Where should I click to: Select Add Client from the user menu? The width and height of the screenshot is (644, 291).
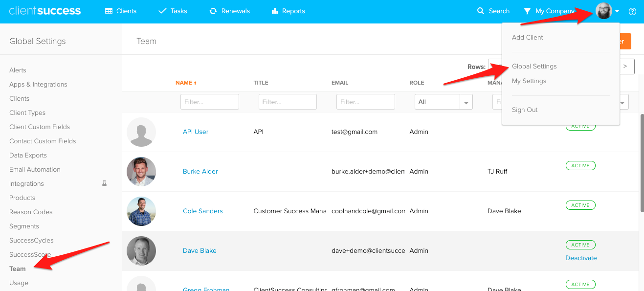point(528,37)
